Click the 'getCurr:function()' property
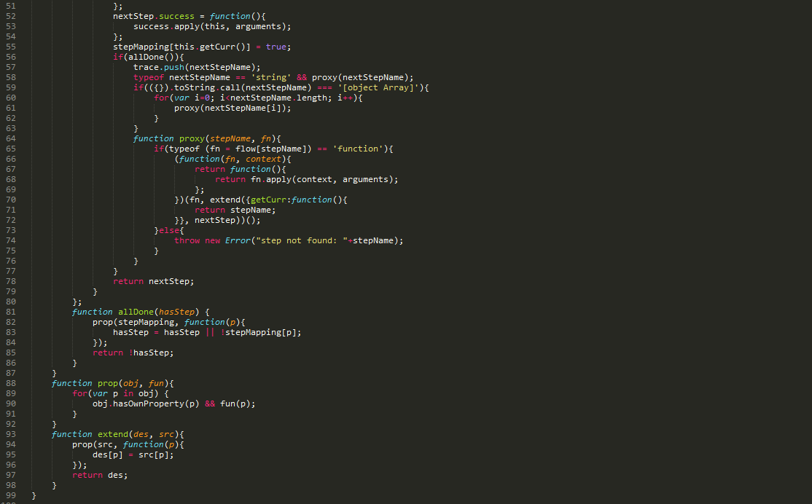 [x=299, y=200]
